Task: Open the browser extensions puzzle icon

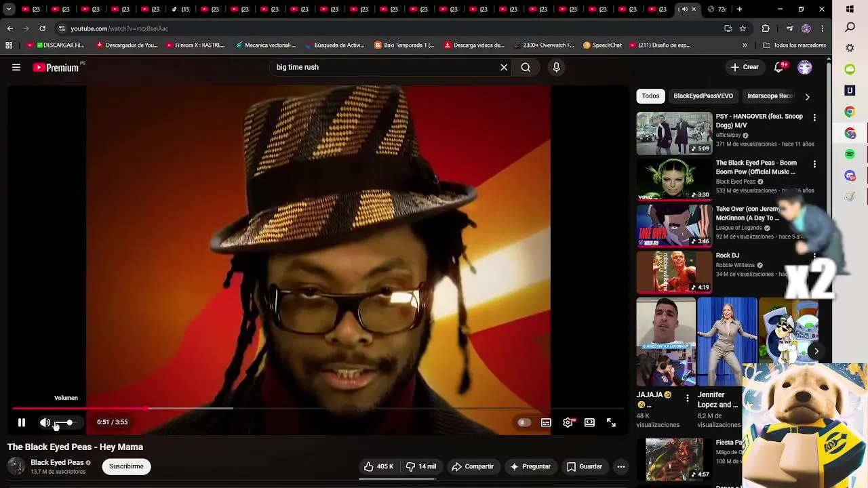Action: point(766,28)
